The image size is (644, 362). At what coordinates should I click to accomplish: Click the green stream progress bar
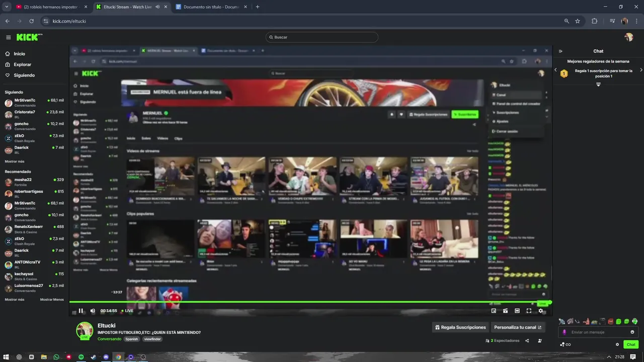click(x=310, y=302)
